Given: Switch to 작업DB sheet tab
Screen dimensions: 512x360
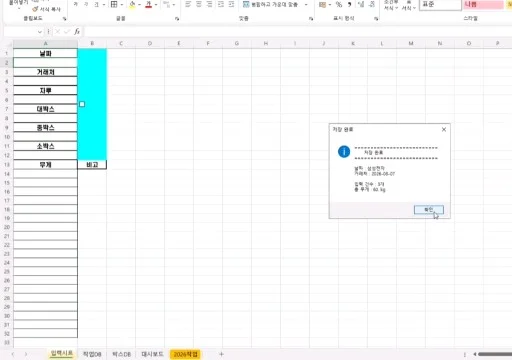Looking at the screenshot, I should [x=92, y=354].
